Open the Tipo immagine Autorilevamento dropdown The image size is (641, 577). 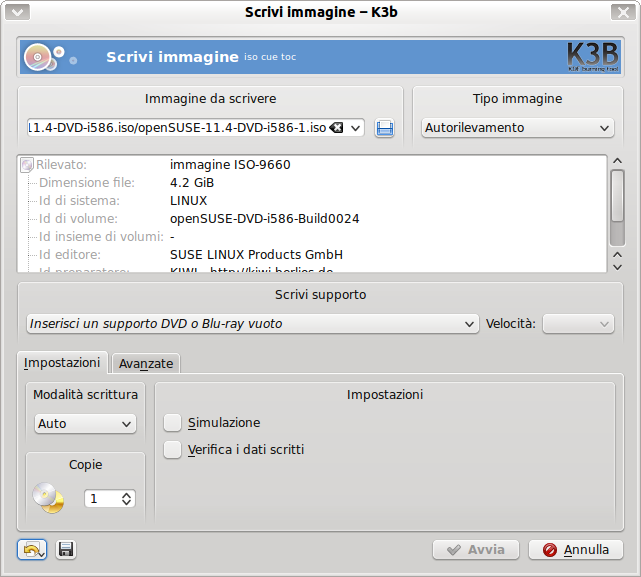pos(518,128)
